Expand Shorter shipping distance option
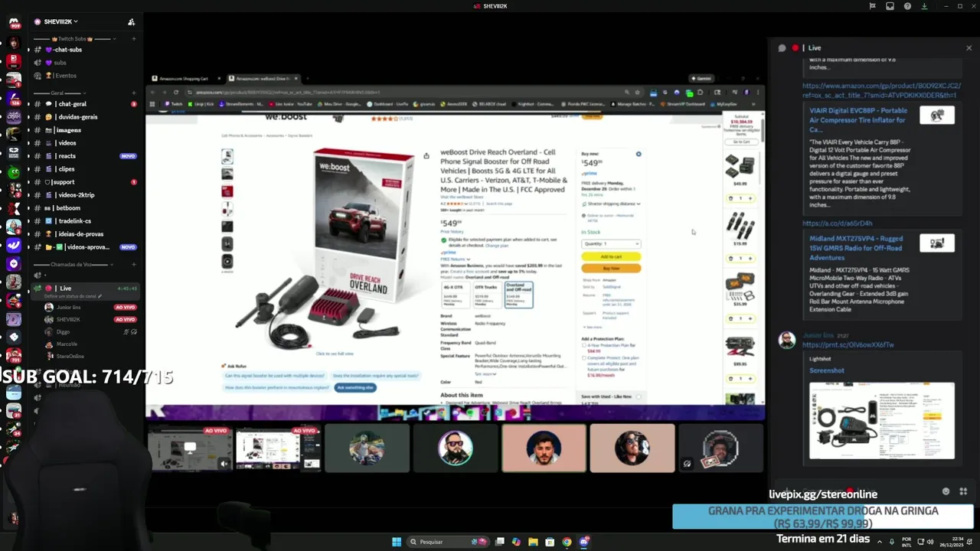980x551 pixels. coord(612,204)
